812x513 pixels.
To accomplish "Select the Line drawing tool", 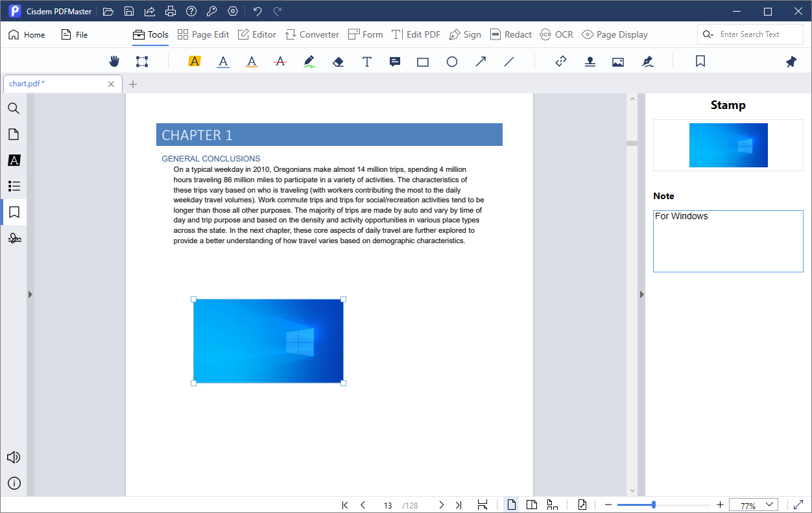I will tap(509, 62).
